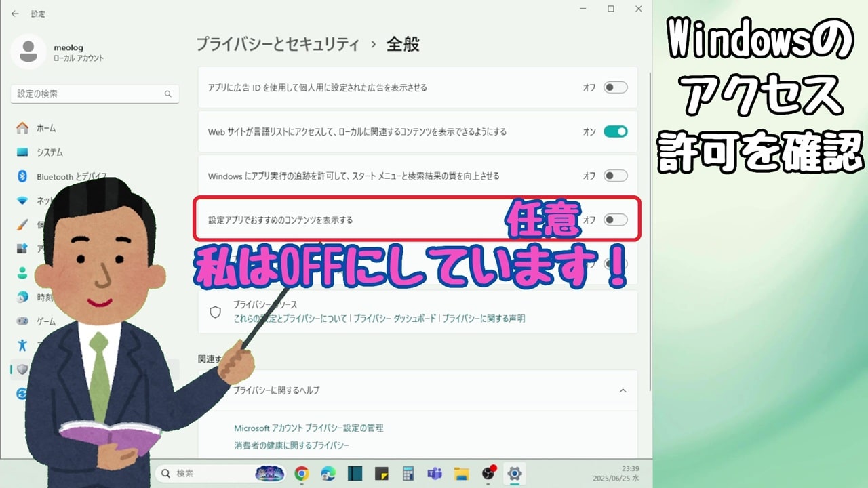
Task: Click the time and language globe icon
Action: [22, 297]
